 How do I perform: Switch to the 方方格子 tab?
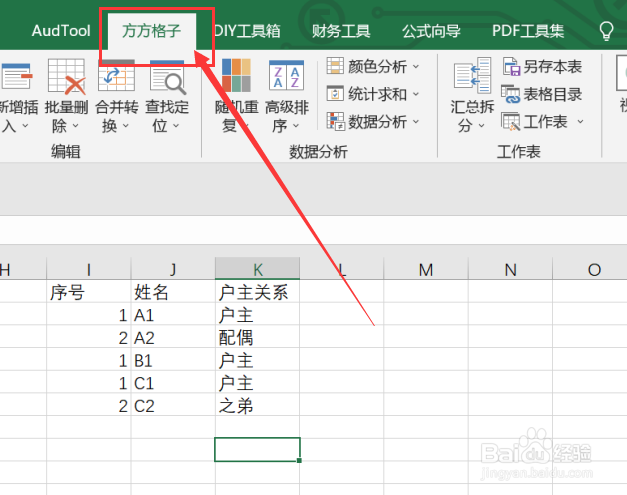[152, 31]
